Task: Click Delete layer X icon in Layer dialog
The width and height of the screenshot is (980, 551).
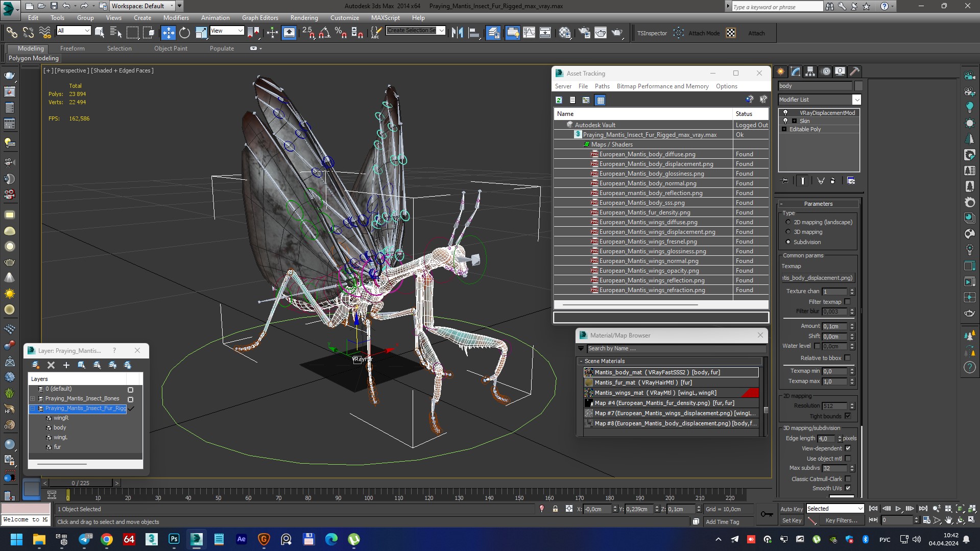Action: click(51, 365)
